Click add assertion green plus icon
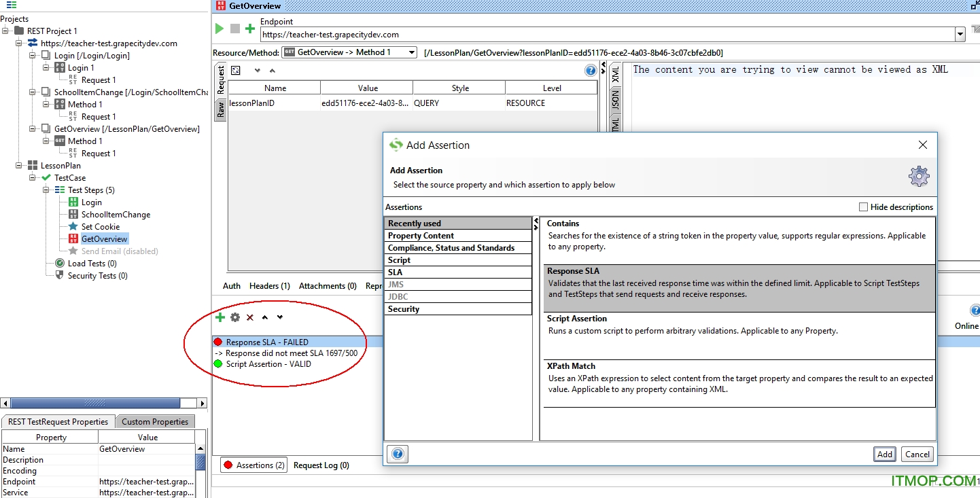The width and height of the screenshot is (980, 498). point(220,317)
